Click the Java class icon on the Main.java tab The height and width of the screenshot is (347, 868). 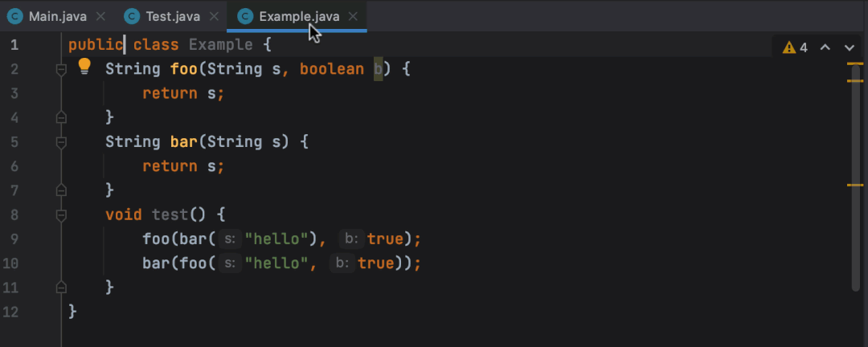(15, 17)
